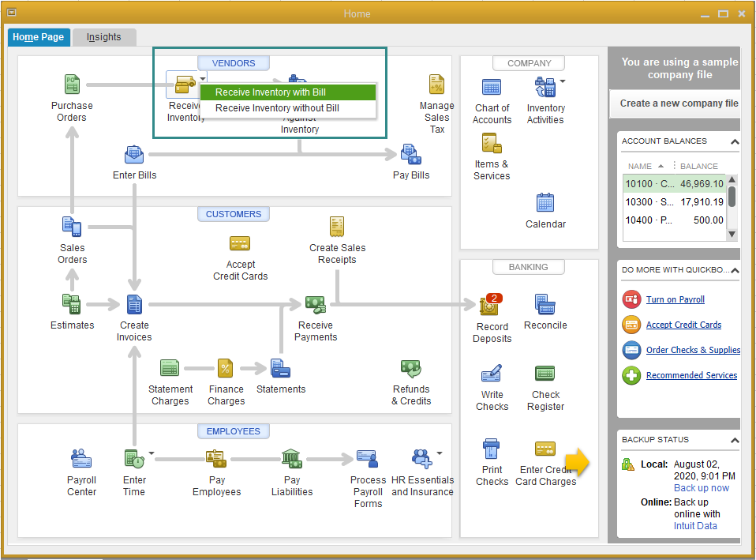756x560 pixels.
Task: Open Receive Payments icon
Action: tap(316, 304)
